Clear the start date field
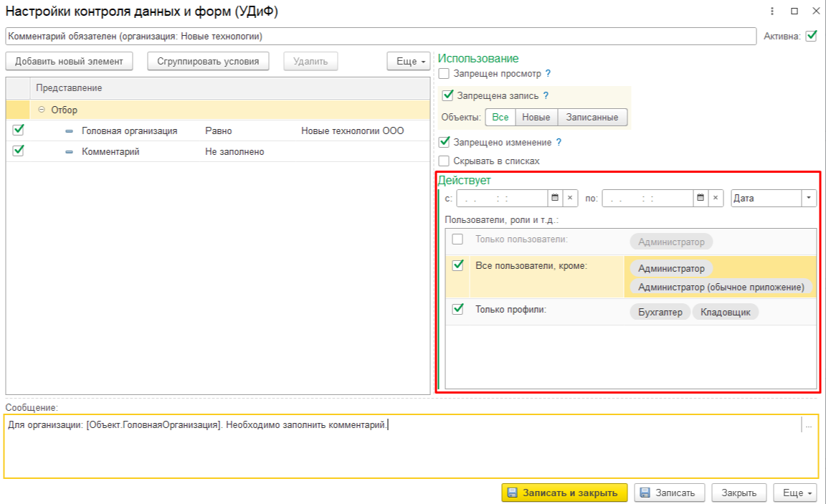 pyautogui.click(x=570, y=199)
